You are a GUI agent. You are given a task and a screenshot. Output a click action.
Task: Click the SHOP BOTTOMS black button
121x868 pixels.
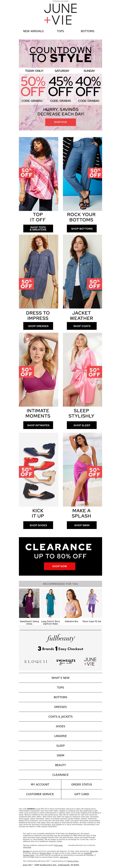82,228
